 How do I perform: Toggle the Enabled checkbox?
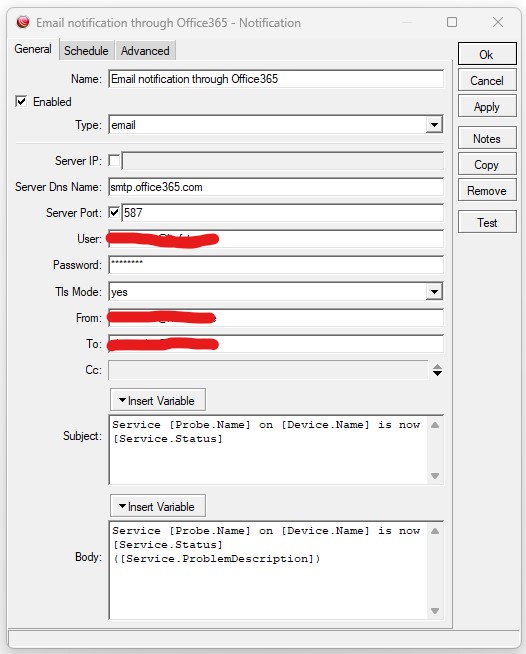coord(21,101)
